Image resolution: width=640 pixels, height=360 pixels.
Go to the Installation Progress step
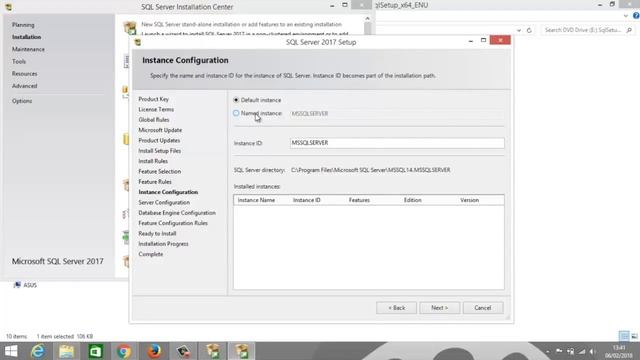tap(163, 244)
